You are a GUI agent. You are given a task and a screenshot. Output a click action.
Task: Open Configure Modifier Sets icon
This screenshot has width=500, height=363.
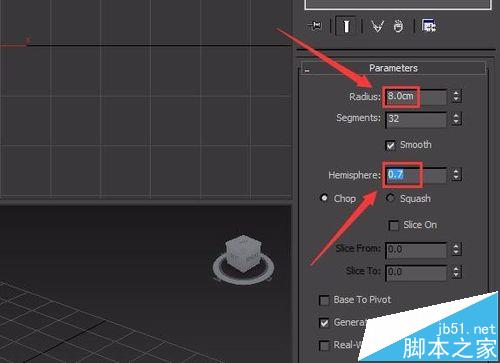pyautogui.click(x=429, y=25)
